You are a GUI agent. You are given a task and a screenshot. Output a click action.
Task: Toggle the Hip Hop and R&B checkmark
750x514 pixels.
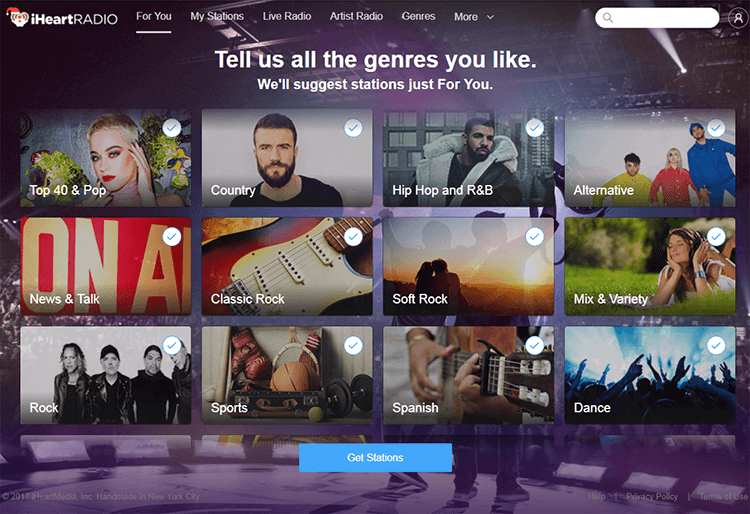coord(534,128)
